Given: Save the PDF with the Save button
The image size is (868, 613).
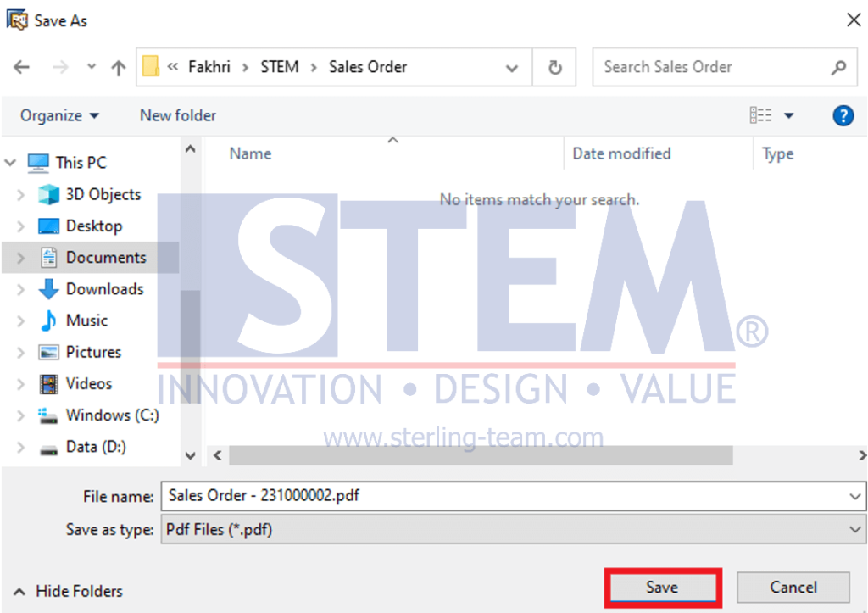Looking at the screenshot, I should tap(662, 587).
